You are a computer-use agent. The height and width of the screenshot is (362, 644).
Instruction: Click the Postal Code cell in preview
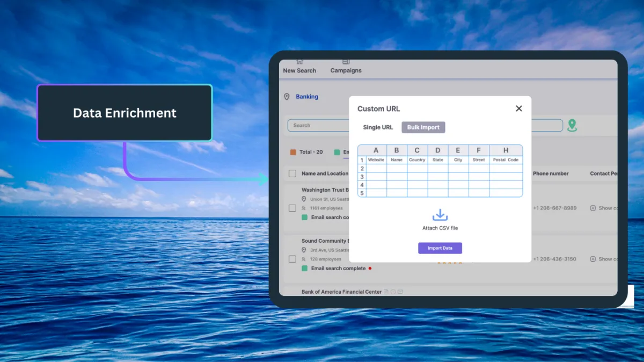(506, 160)
